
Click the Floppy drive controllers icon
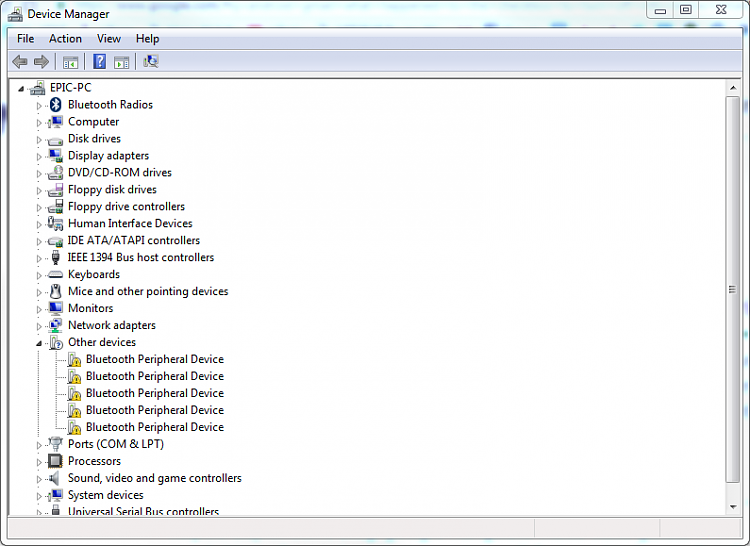(55, 207)
